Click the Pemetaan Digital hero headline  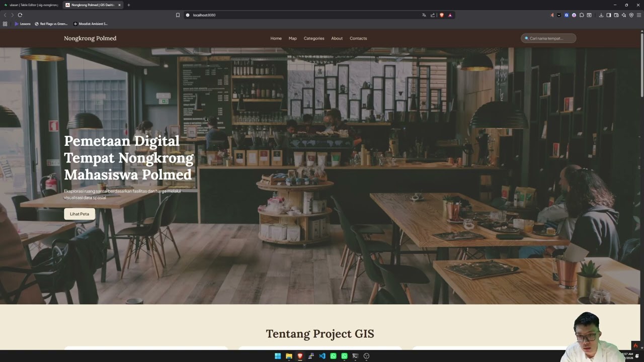(129, 157)
